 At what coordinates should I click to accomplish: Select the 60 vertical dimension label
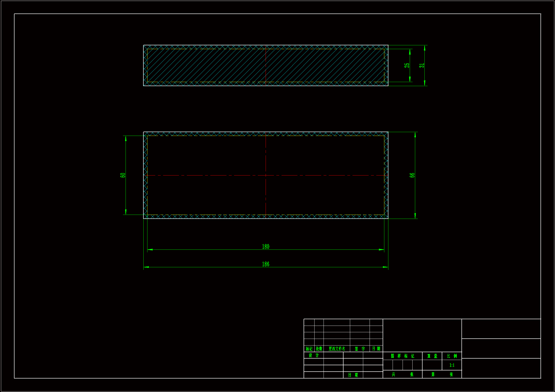point(123,175)
